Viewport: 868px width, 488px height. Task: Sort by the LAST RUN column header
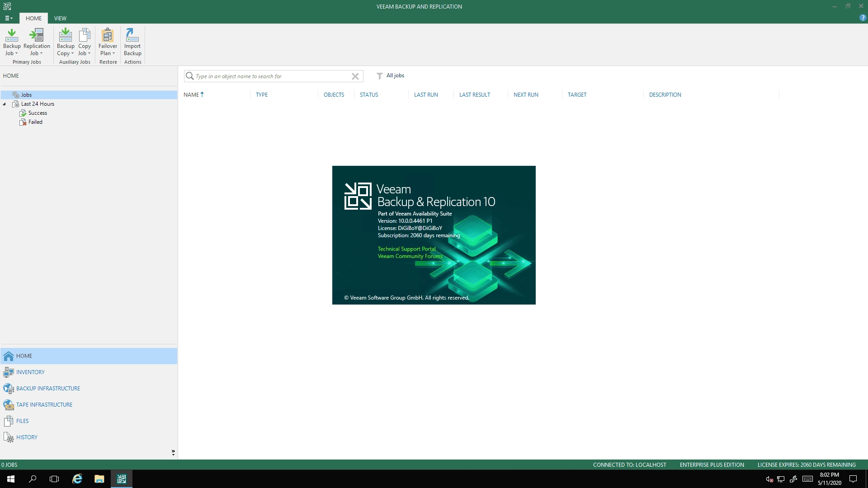tap(426, 95)
